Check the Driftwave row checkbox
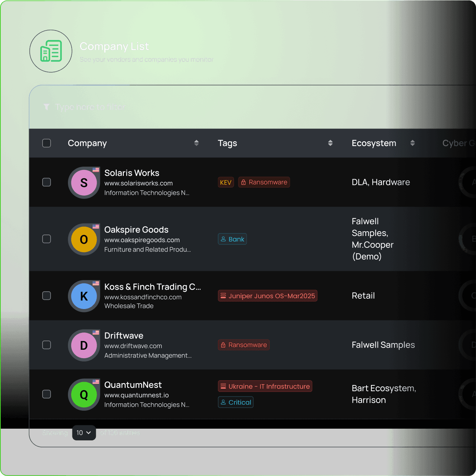This screenshot has width=476, height=476. [47, 345]
